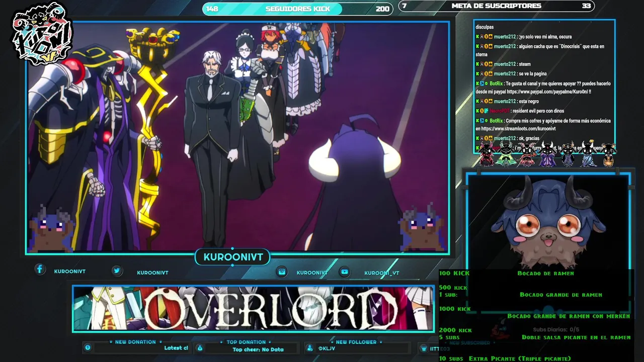Click the 'Latest cl' donation text
Image resolution: width=644 pixels, height=362 pixels.
176,348
